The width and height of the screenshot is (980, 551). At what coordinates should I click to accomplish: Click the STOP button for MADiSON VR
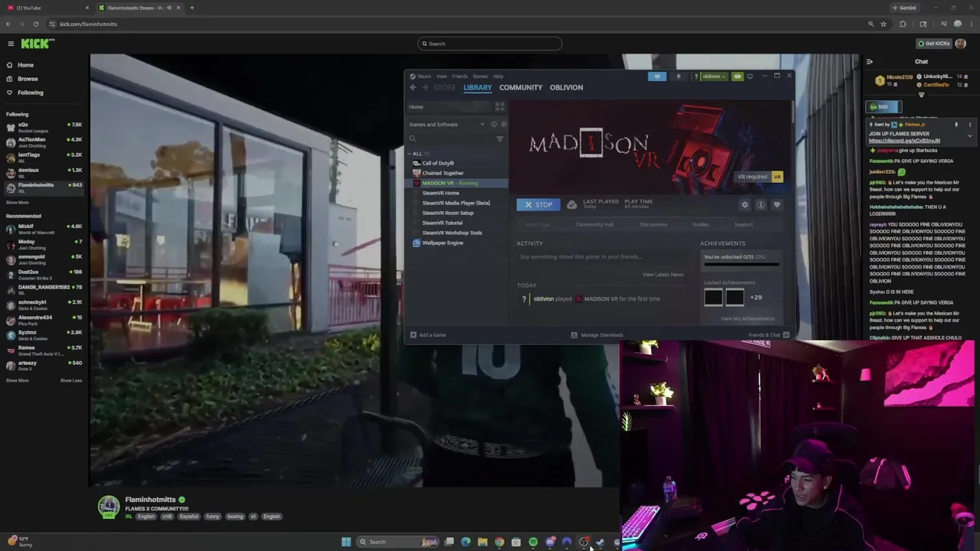pyautogui.click(x=538, y=204)
